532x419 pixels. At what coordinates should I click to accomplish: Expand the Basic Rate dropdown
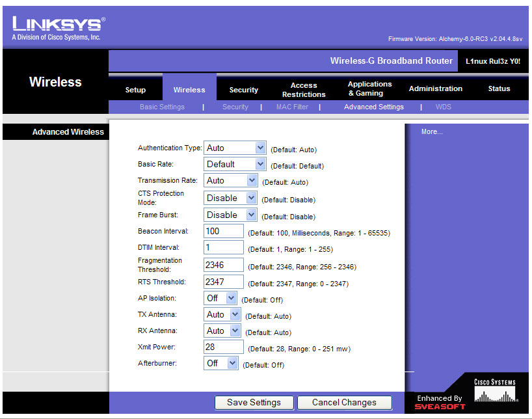point(235,165)
